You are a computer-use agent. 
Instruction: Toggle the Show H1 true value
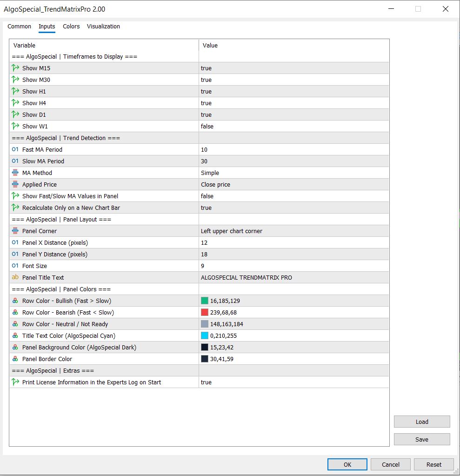click(x=293, y=91)
